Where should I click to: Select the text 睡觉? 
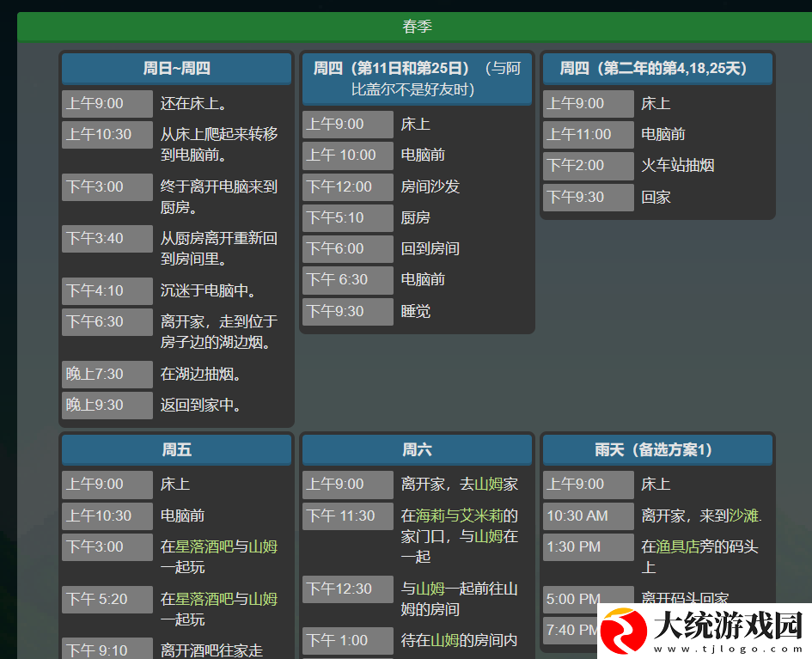(415, 311)
